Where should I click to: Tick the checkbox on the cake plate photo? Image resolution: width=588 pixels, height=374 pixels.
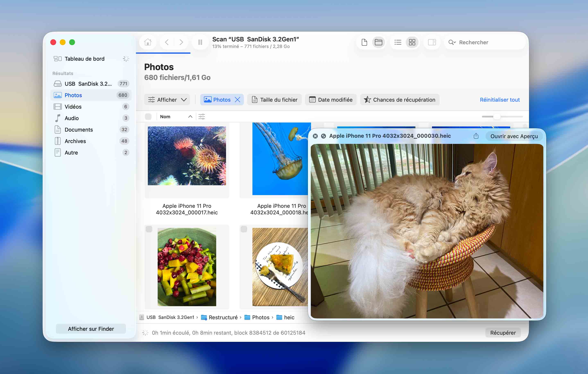pyautogui.click(x=244, y=229)
